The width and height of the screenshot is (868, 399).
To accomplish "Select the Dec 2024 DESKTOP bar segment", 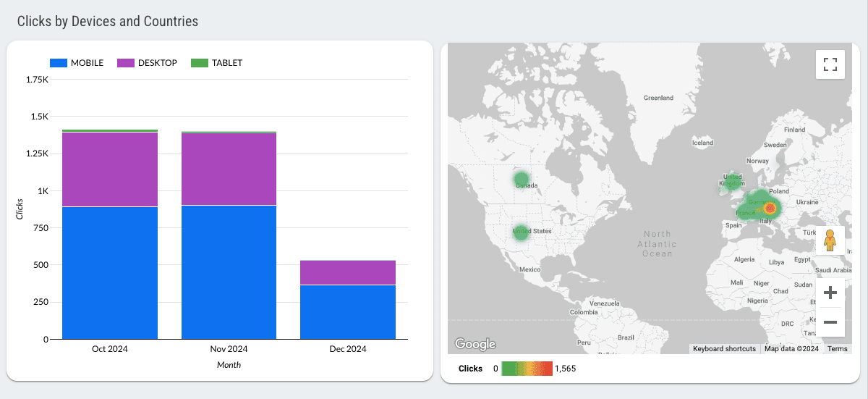I will [348, 273].
